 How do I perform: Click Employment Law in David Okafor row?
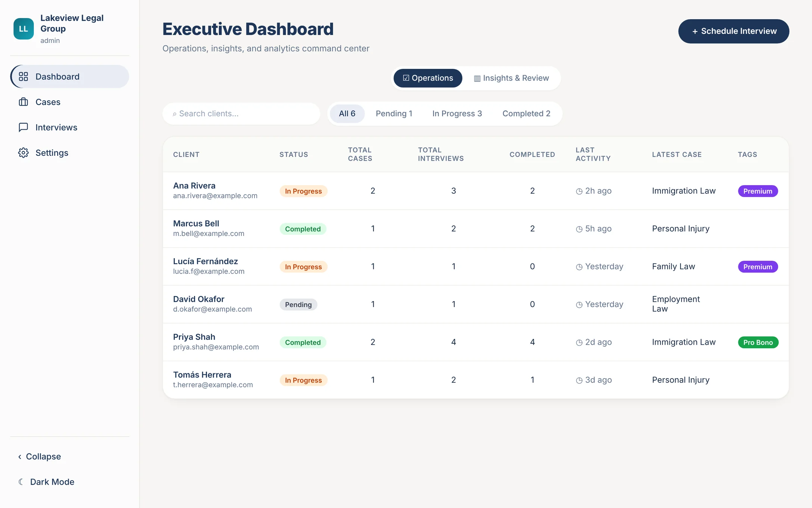point(676,304)
